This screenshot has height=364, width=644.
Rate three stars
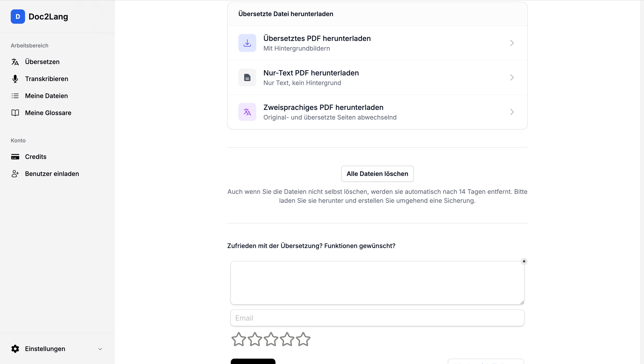tap(271, 339)
